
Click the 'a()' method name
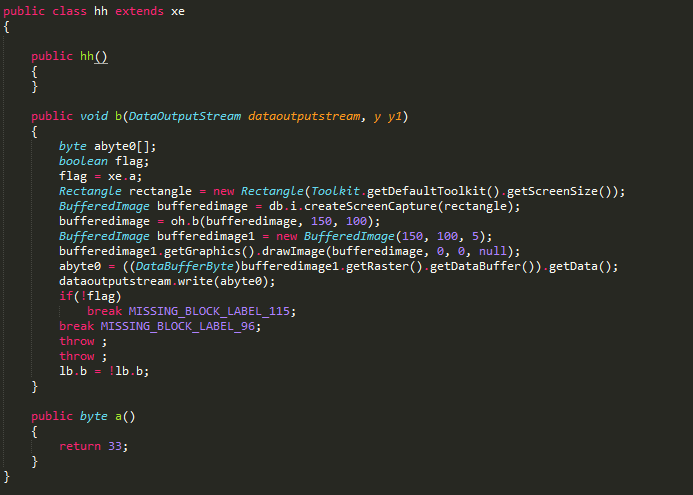(x=125, y=416)
